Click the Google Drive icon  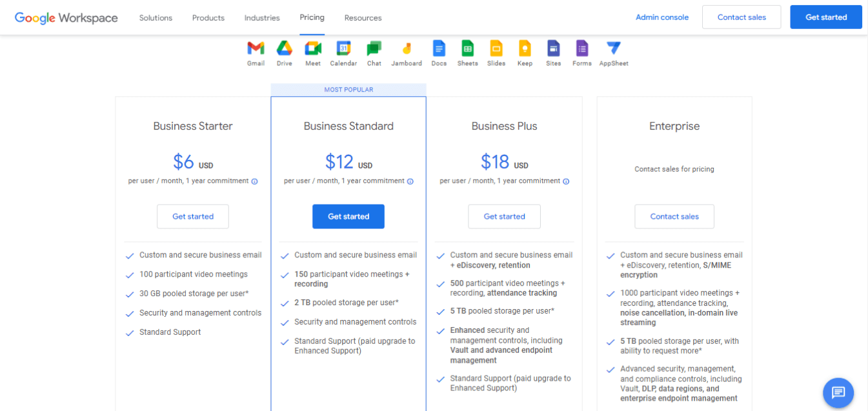tap(285, 48)
